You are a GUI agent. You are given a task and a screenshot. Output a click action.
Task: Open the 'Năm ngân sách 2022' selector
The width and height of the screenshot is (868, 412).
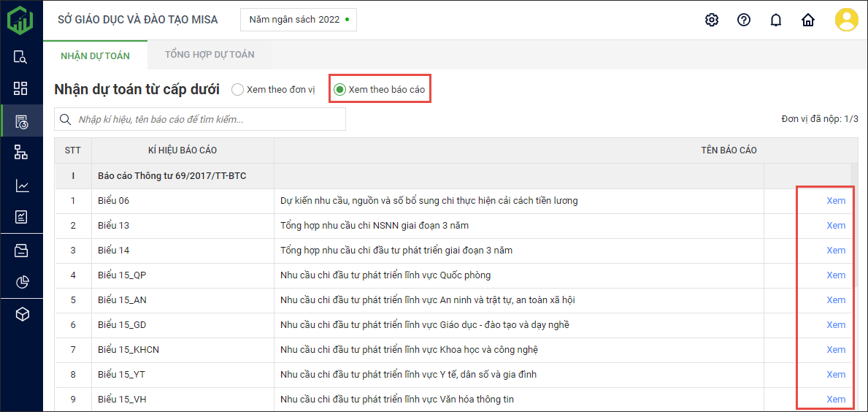[x=299, y=20]
